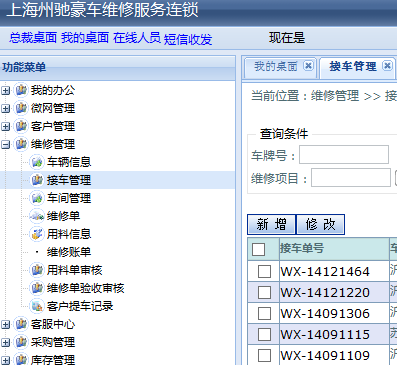Click the icon next to 客户提车记录

(x=37, y=306)
